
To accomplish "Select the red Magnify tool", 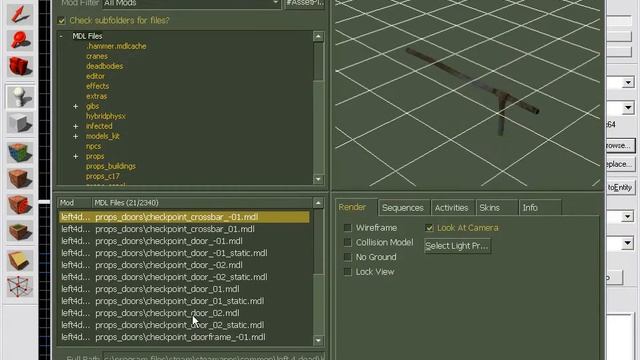I will (19, 40).
